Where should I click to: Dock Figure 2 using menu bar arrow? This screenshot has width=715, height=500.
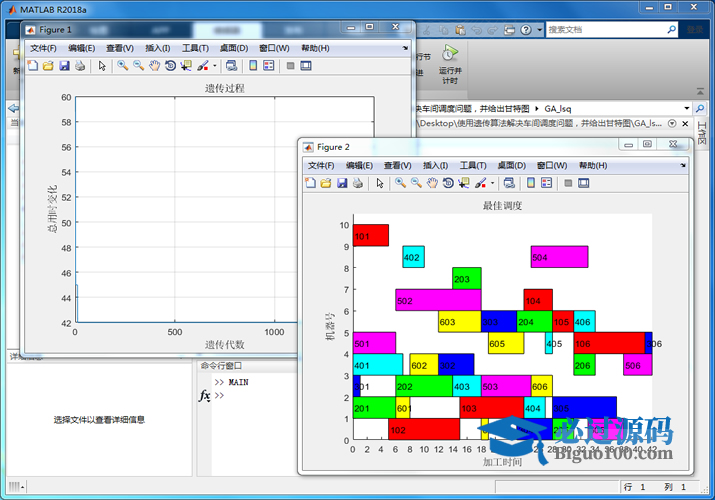pos(683,165)
